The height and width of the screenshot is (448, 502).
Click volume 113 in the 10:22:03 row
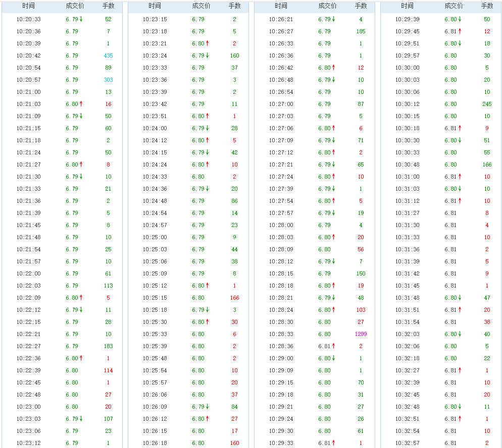click(108, 286)
